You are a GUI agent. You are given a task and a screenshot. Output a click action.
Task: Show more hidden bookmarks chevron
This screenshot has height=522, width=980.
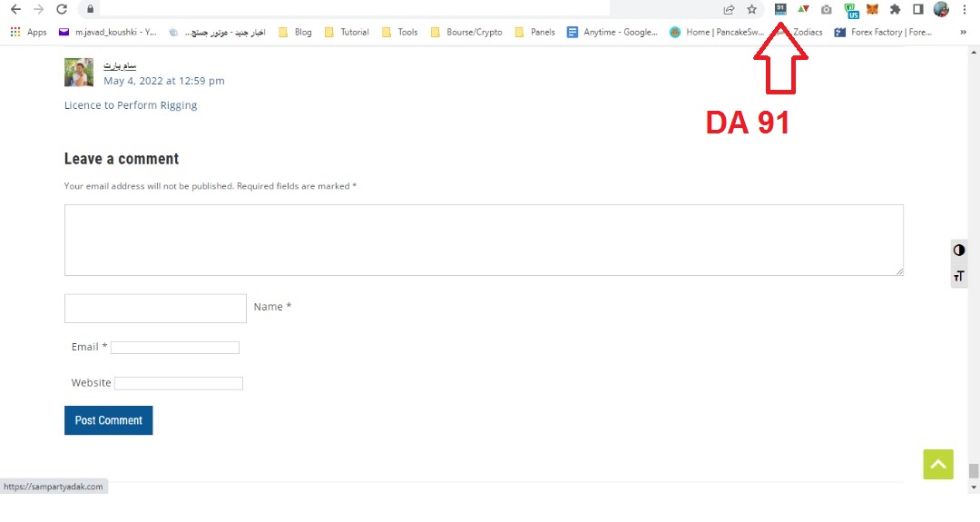(963, 32)
